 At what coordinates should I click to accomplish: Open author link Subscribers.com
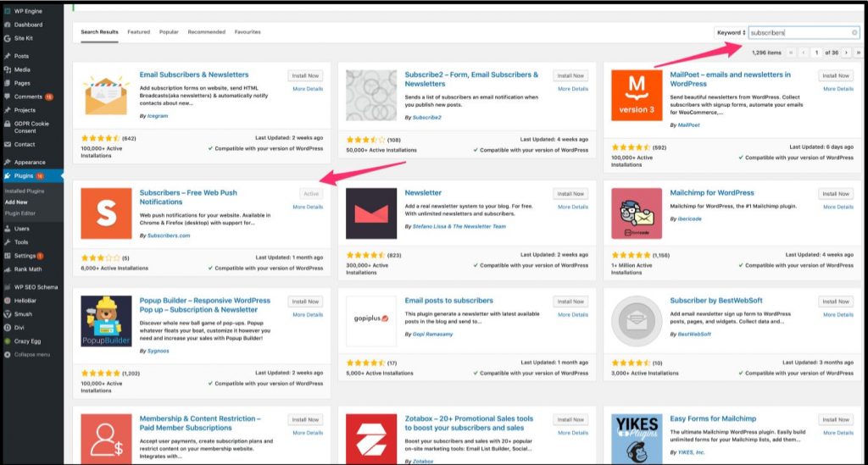click(169, 235)
